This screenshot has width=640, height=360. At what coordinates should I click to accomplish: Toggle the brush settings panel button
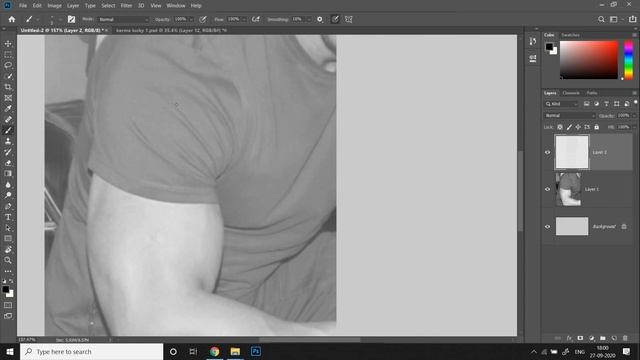(71, 19)
